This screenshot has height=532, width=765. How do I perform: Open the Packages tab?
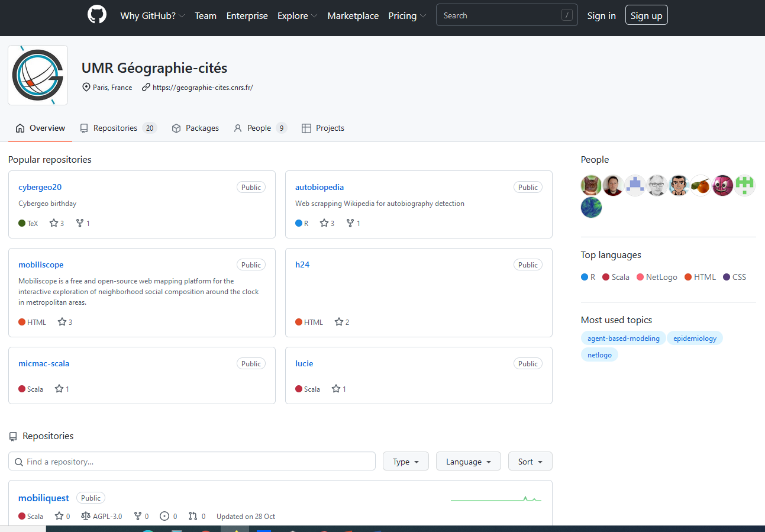point(195,128)
